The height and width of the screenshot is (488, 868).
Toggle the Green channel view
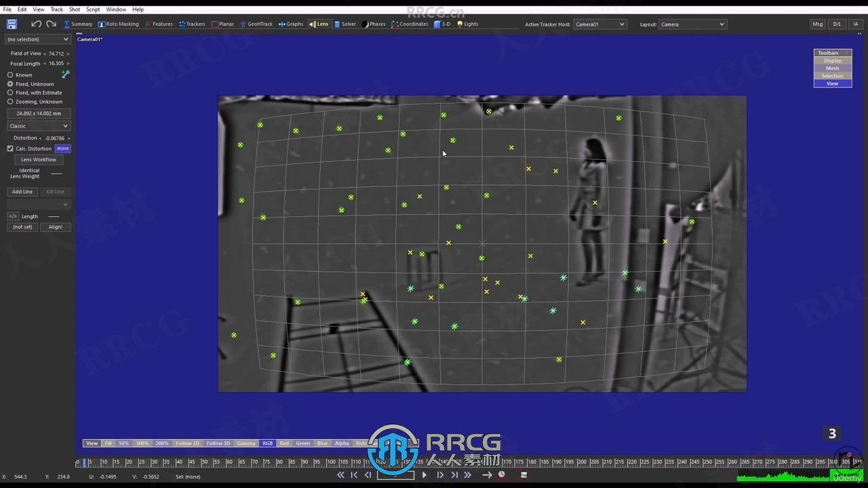[x=303, y=443]
